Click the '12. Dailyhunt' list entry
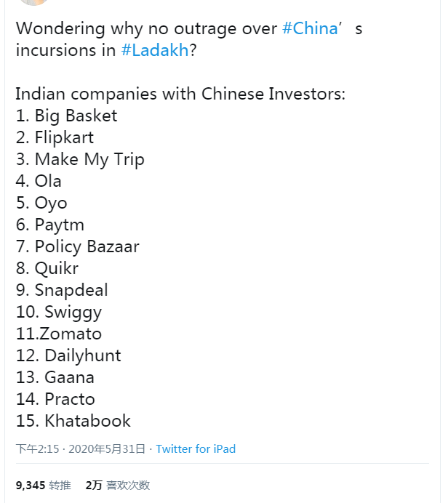The width and height of the screenshot is (448, 503). (x=68, y=356)
